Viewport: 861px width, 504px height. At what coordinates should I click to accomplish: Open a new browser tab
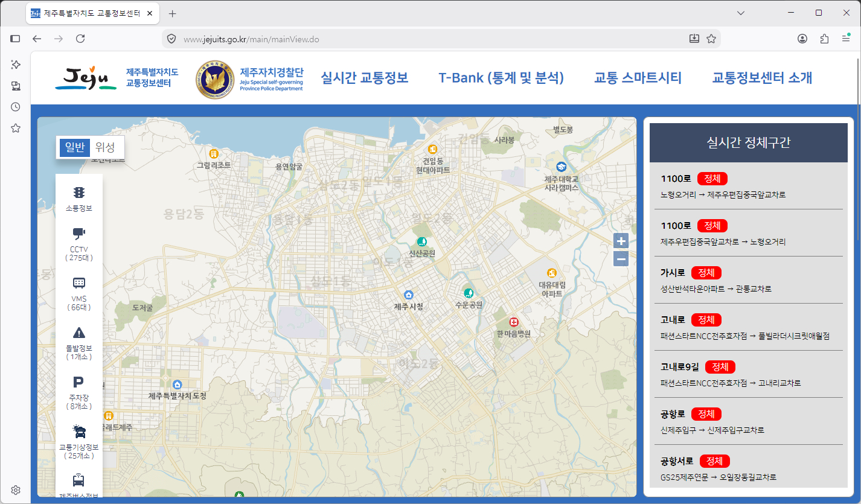pos(173,13)
